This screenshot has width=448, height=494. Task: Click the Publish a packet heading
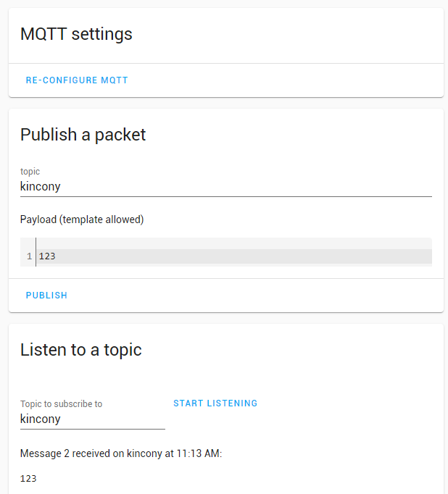pos(83,135)
